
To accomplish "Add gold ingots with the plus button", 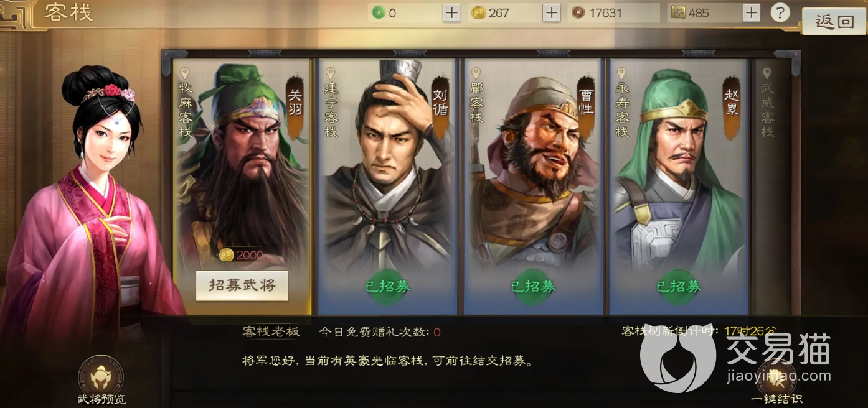I will 552,12.
